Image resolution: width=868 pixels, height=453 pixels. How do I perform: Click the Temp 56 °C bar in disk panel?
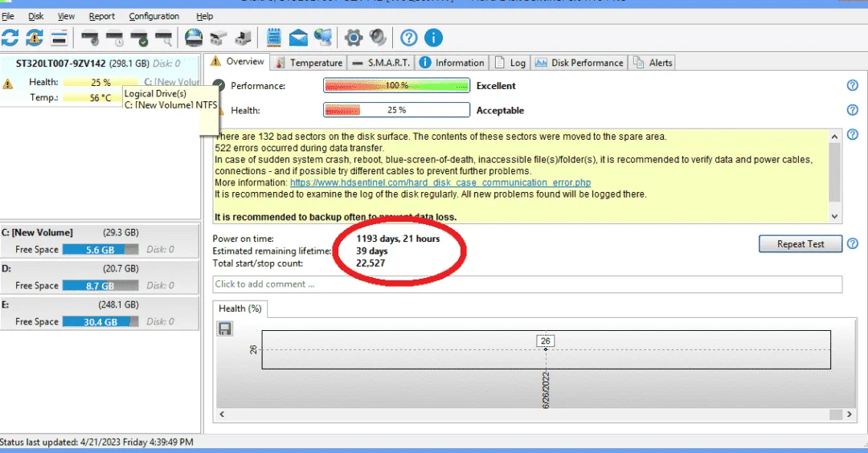(x=92, y=98)
